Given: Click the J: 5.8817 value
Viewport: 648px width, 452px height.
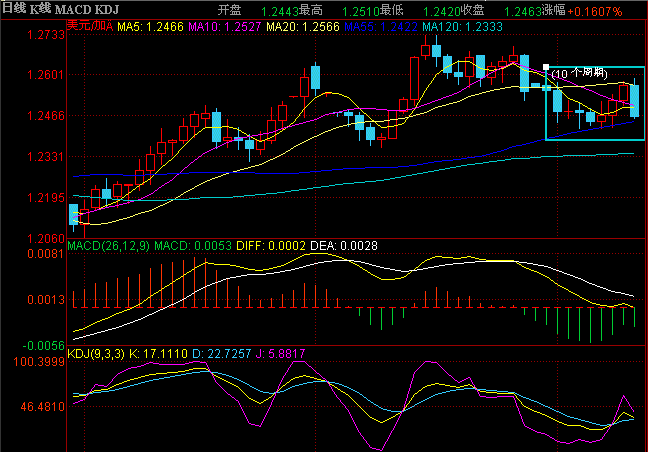Looking at the screenshot, I should coord(280,354).
